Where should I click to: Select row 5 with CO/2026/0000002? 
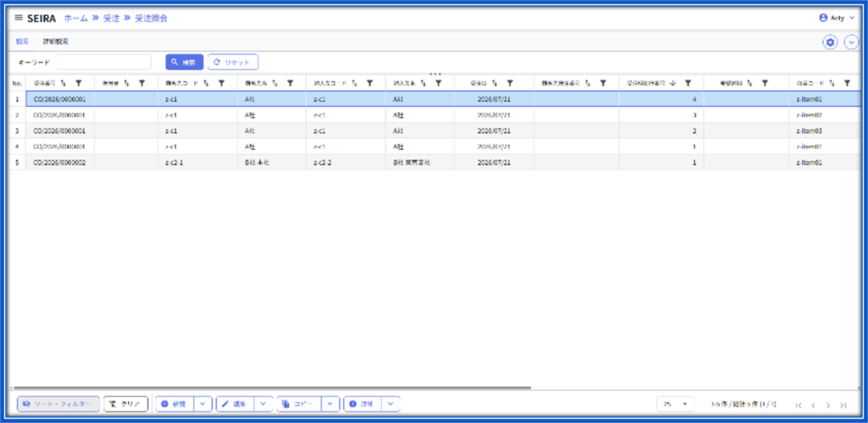[x=434, y=163]
